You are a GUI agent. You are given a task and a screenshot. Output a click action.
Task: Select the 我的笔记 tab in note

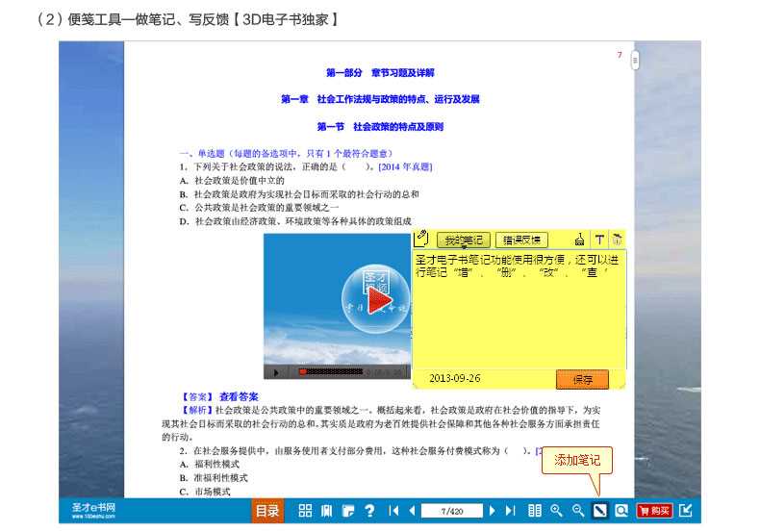click(463, 241)
